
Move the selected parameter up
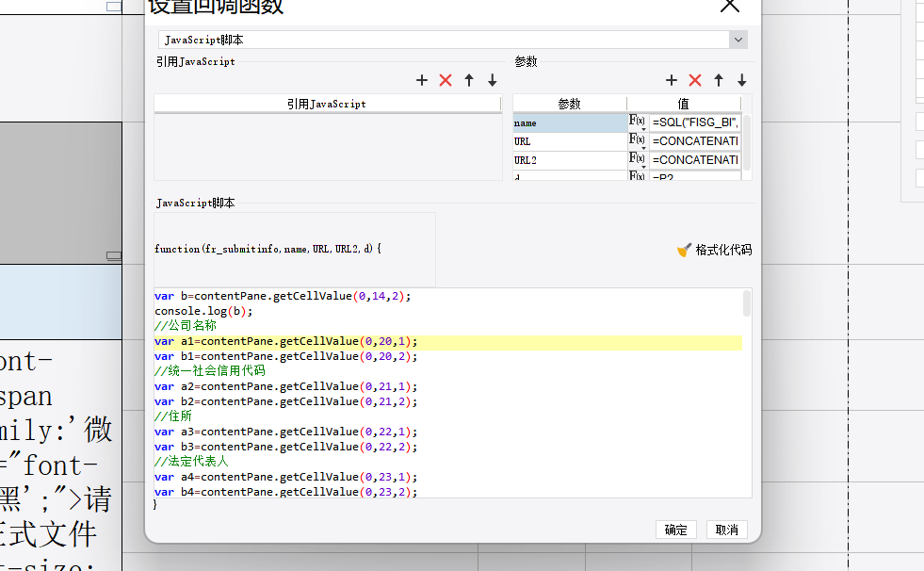719,80
